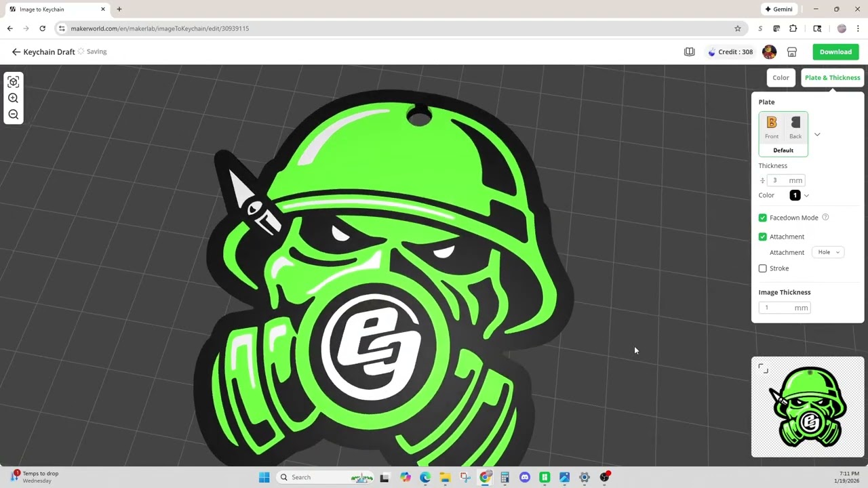Viewport: 868px width, 488px height.
Task: Uncheck the Attachment checkbox
Action: point(762,237)
